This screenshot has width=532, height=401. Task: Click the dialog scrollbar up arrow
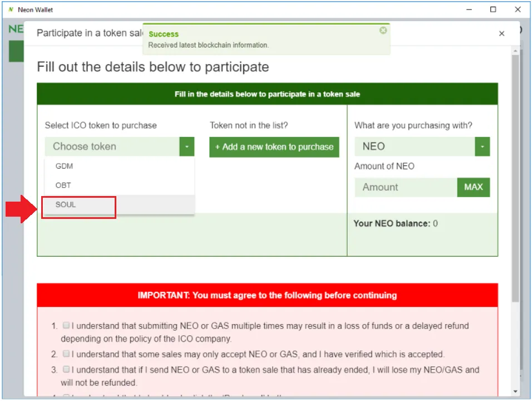515,51
